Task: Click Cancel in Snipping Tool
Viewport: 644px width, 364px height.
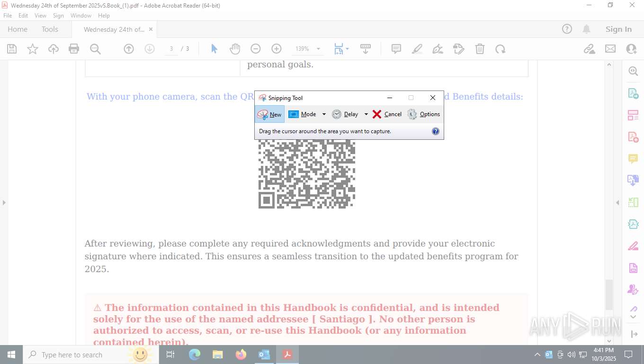Action: (387, 114)
